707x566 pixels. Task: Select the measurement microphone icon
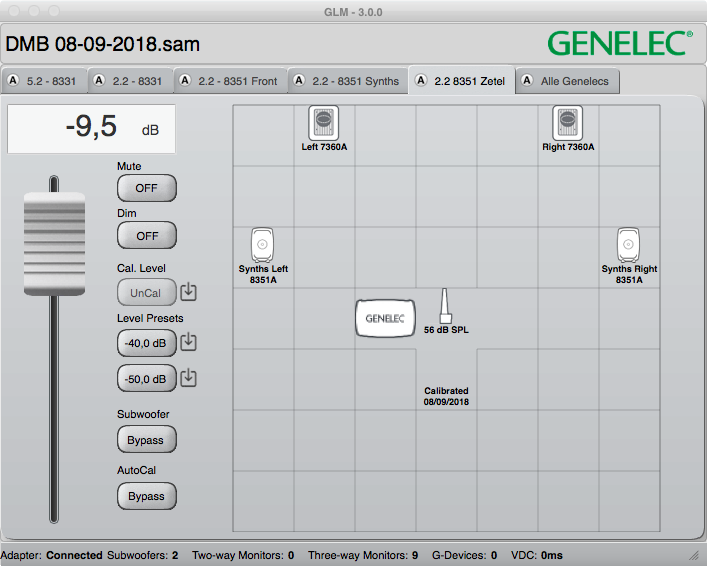(445, 305)
